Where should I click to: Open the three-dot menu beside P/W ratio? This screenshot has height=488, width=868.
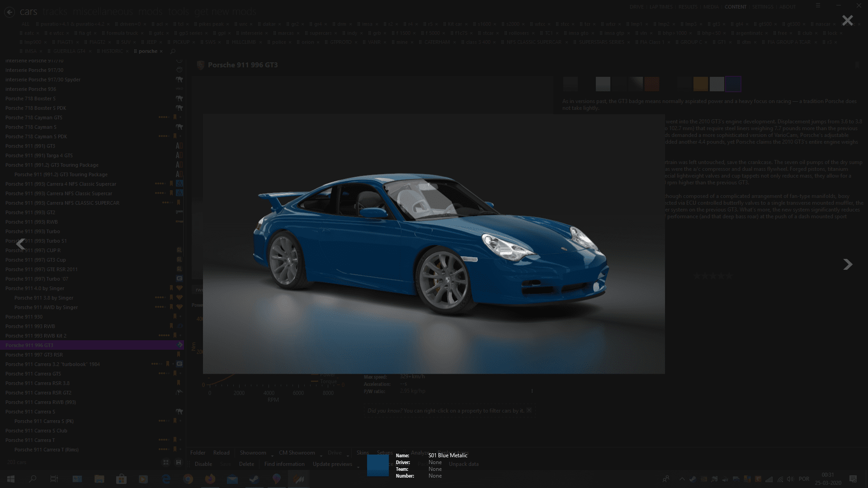[x=532, y=391]
